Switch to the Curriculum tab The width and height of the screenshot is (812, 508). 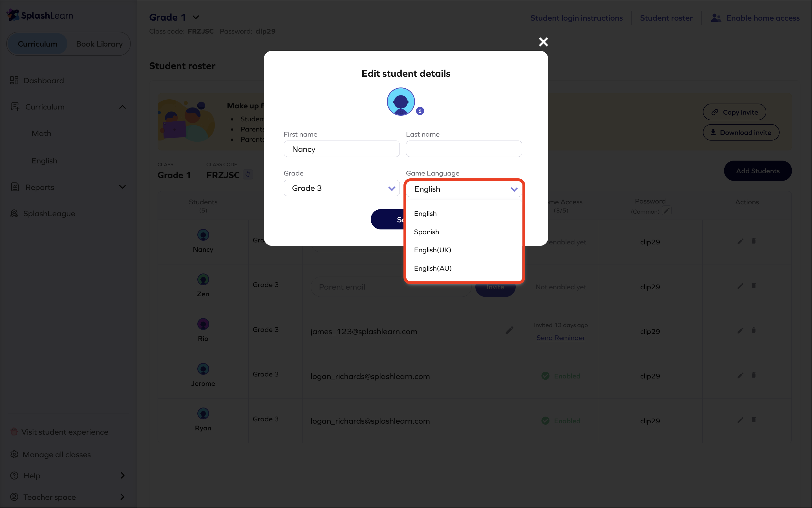pyautogui.click(x=37, y=44)
